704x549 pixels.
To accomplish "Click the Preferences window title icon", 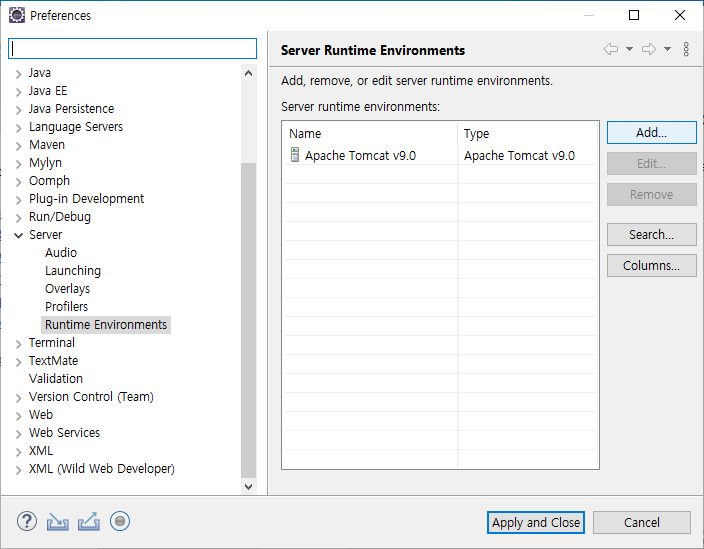I will pyautogui.click(x=17, y=15).
